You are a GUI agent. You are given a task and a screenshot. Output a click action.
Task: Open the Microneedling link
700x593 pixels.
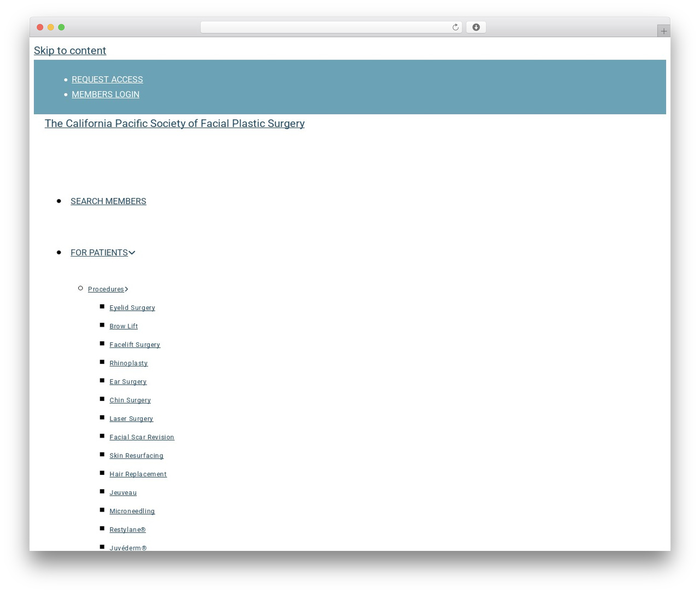pyautogui.click(x=132, y=511)
